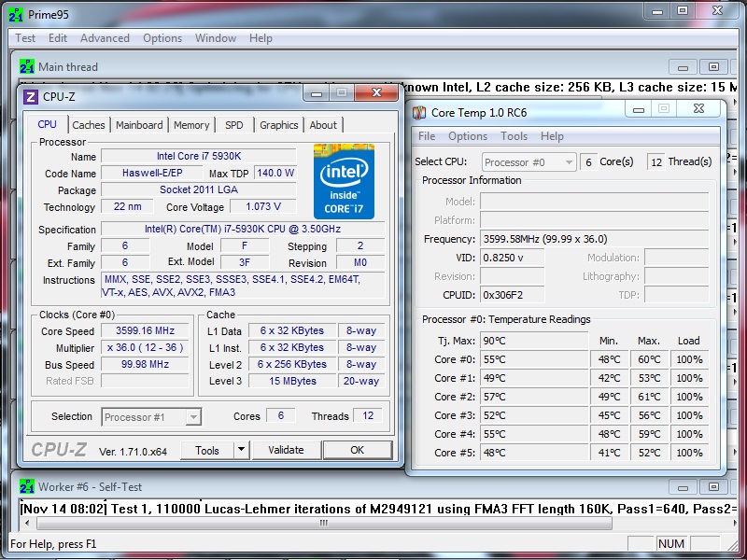The width and height of the screenshot is (747, 560).
Task: Click the CPU-Z purple Z icon
Action: click(x=31, y=97)
